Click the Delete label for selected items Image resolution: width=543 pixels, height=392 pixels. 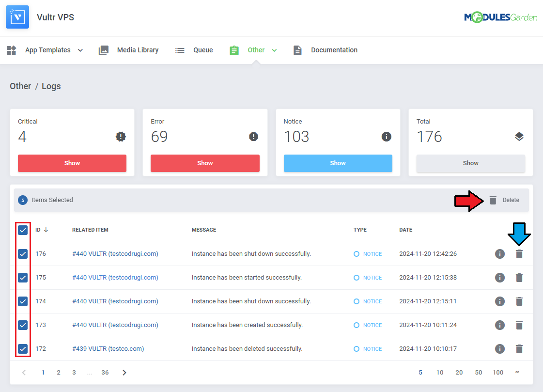[x=511, y=200]
